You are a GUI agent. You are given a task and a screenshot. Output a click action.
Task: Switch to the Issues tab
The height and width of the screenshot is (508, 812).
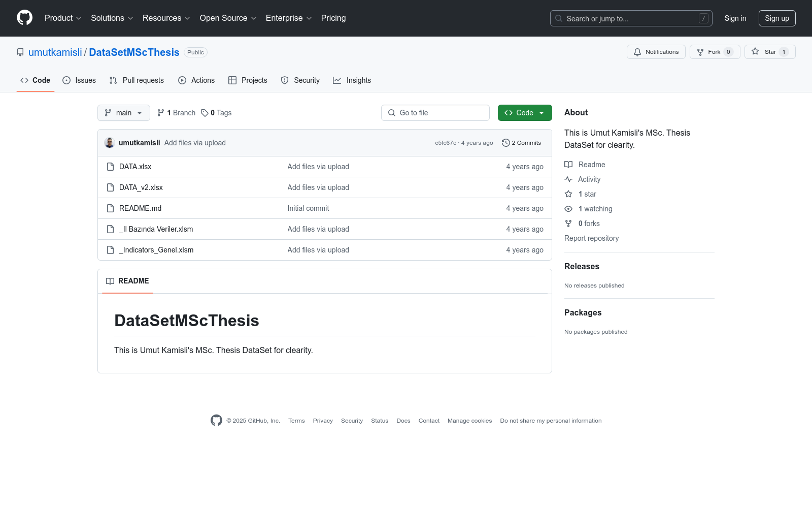click(x=79, y=80)
